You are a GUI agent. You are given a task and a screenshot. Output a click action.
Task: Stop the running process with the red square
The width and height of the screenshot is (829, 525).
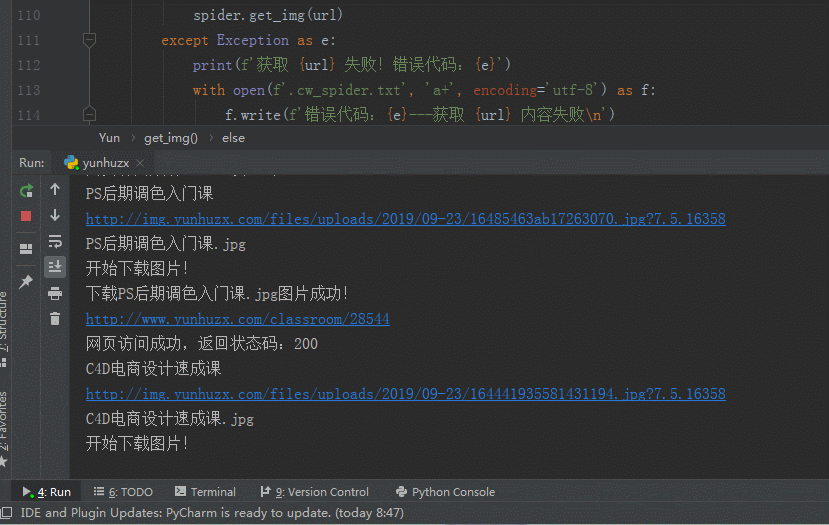coord(26,216)
